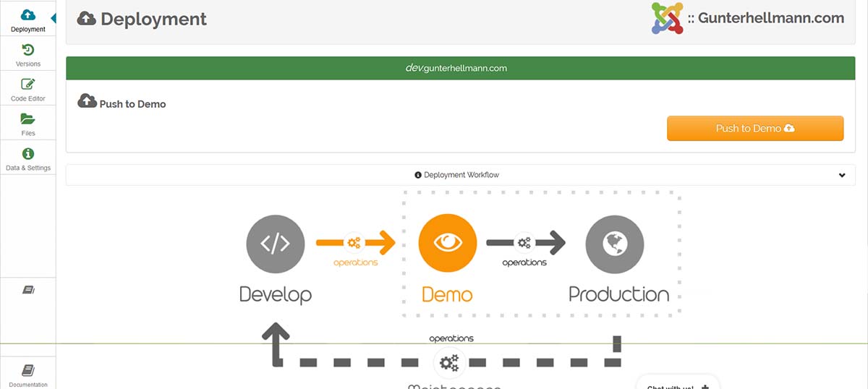Click the dev.gunterhellmann.com green bar
The width and height of the screenshot is (868, 389).
pos(456,68)
